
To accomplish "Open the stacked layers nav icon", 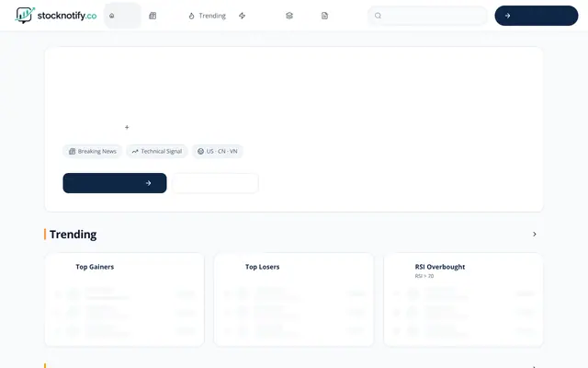I will tap(289, 16).
